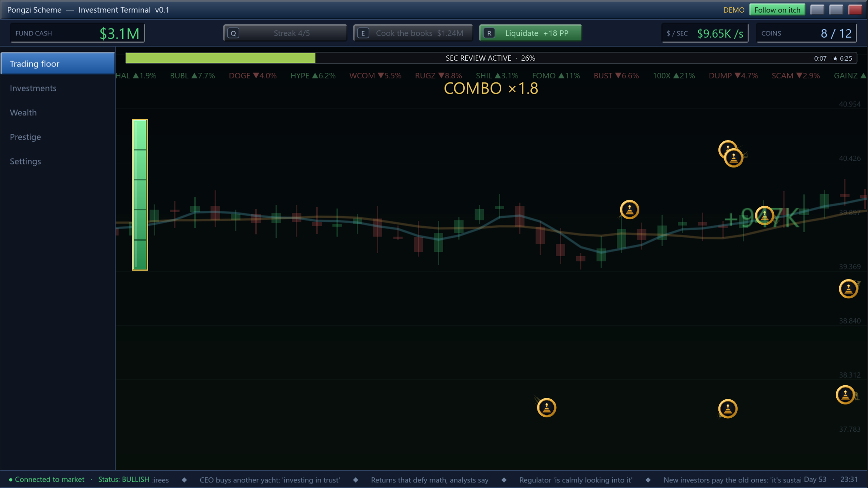Click the E hotkey icon on Cook the books
This screenshot has width=868, height=488.
click(363, 33)
